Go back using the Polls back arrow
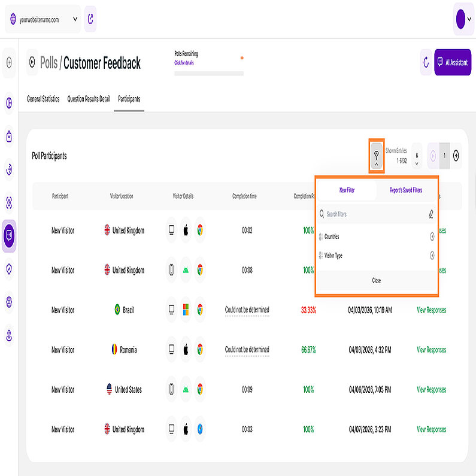The width and height of the screenshot is (476, 476). pyautogui.click(x=32, y=62)
